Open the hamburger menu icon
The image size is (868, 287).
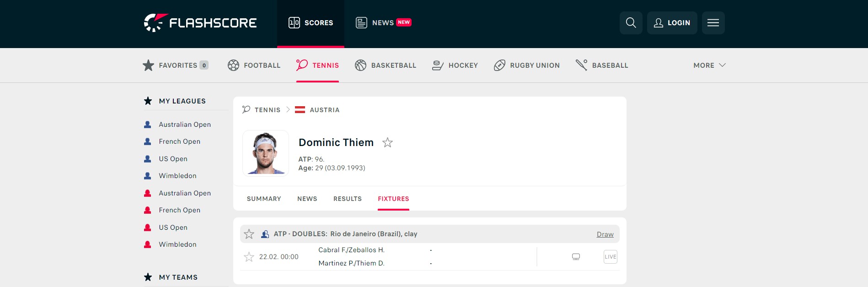point(713,23)
